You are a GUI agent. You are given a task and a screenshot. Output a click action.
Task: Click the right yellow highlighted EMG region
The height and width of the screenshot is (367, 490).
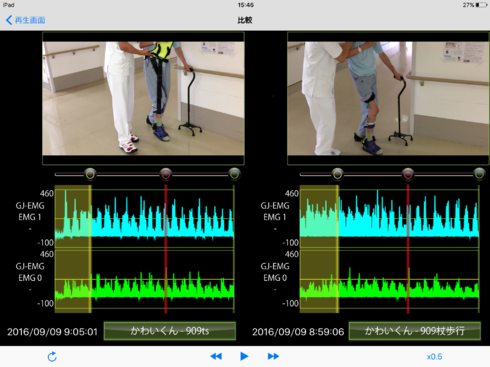[x=319, y=249]
